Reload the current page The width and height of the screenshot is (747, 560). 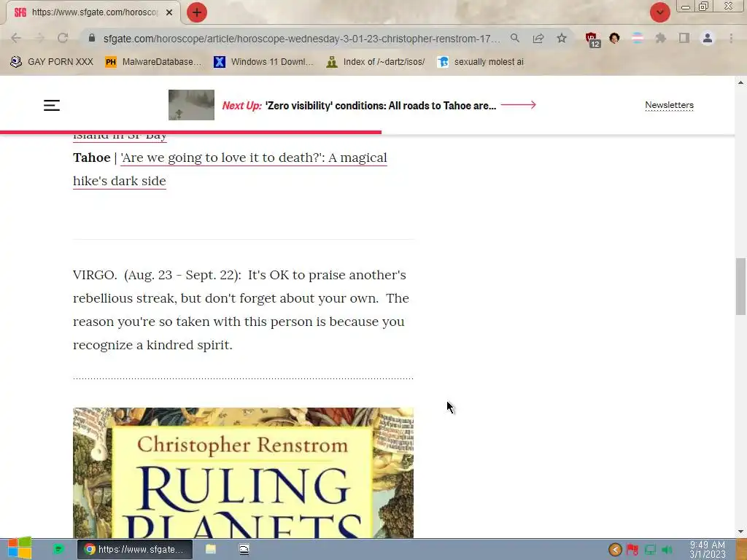click(63, 38)
